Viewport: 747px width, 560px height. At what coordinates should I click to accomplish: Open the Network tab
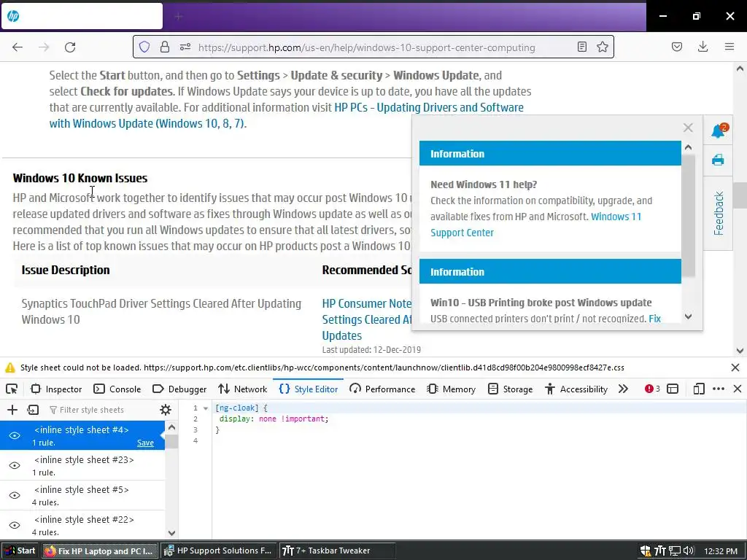tap(242, 389)
